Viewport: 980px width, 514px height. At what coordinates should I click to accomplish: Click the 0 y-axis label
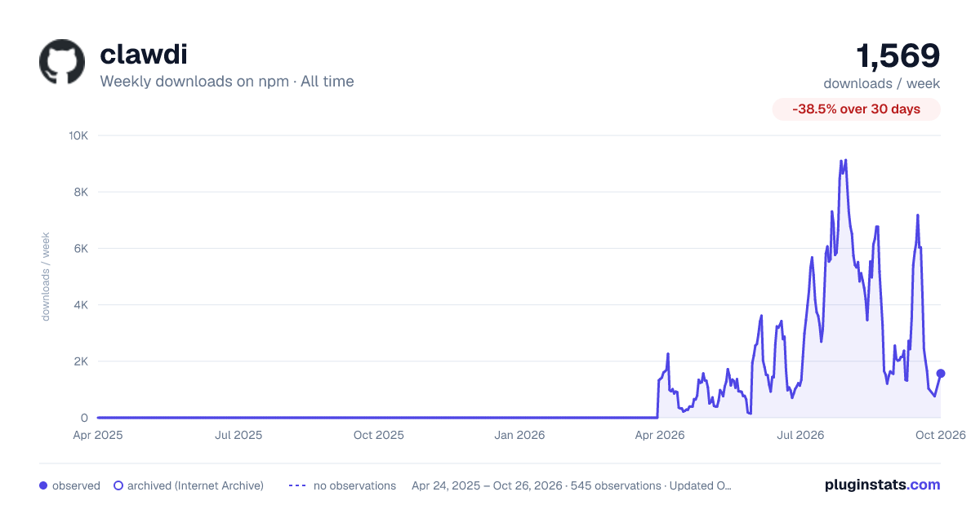click(84, 418)
